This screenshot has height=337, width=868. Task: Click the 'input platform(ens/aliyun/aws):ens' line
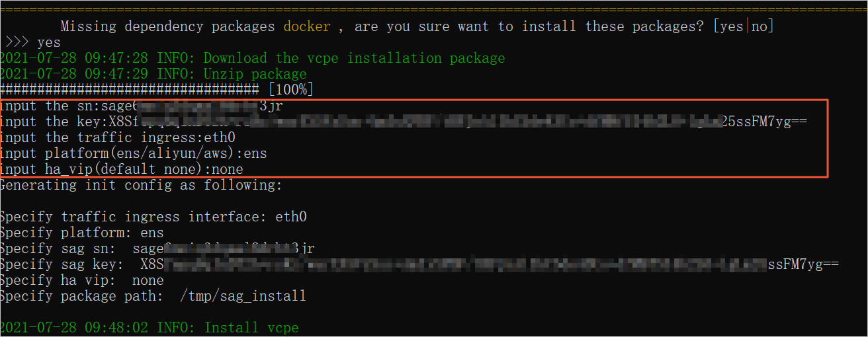[133, 153]
